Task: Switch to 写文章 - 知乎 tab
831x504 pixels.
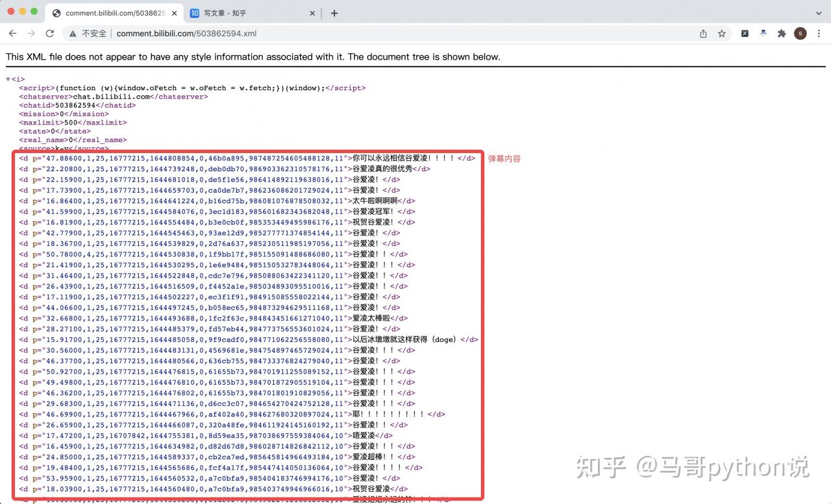Action: (x=253, y=13)
